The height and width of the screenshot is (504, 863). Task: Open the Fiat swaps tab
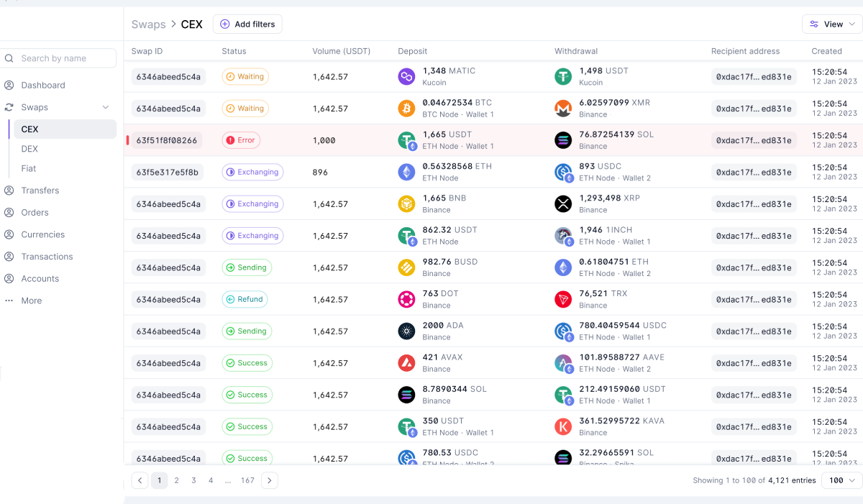point(29,168)
